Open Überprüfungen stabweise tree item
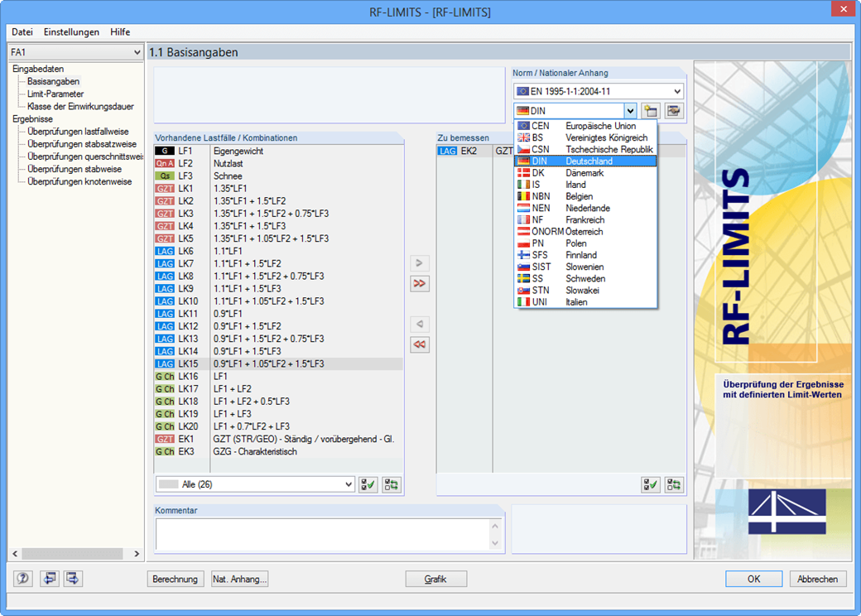This screenshot has height=616, width=861. pos(75,169)
